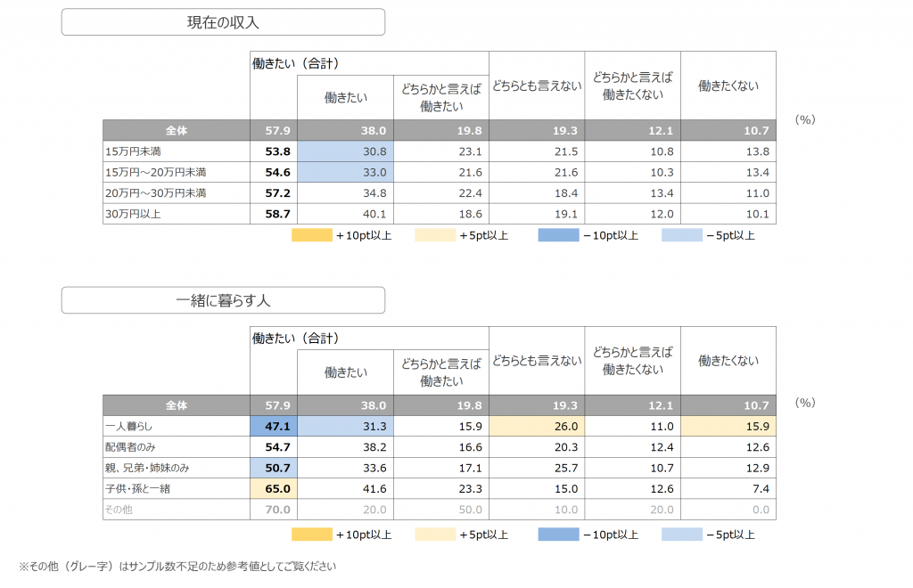Viewport: 913px width, 588px height.
Task: Select the 親、兄弟・姉妹のみ row label
Action: click(x=177, y=469)
